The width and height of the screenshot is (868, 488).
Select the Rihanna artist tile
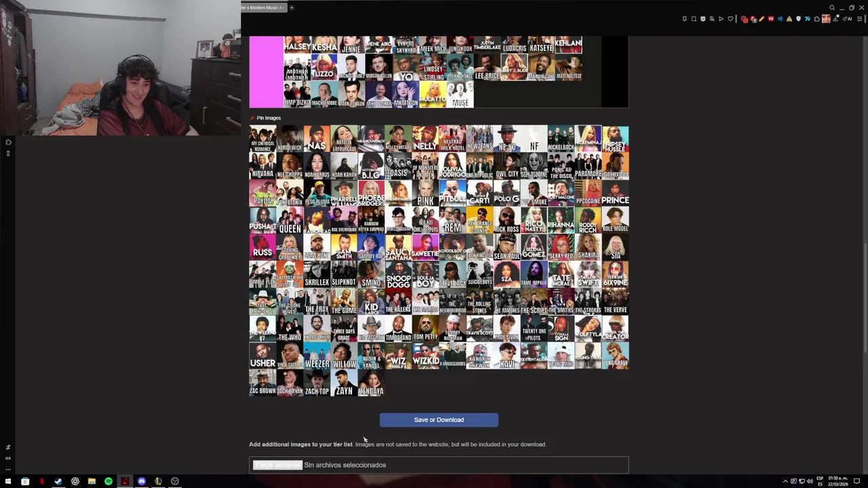click(561, 220)
